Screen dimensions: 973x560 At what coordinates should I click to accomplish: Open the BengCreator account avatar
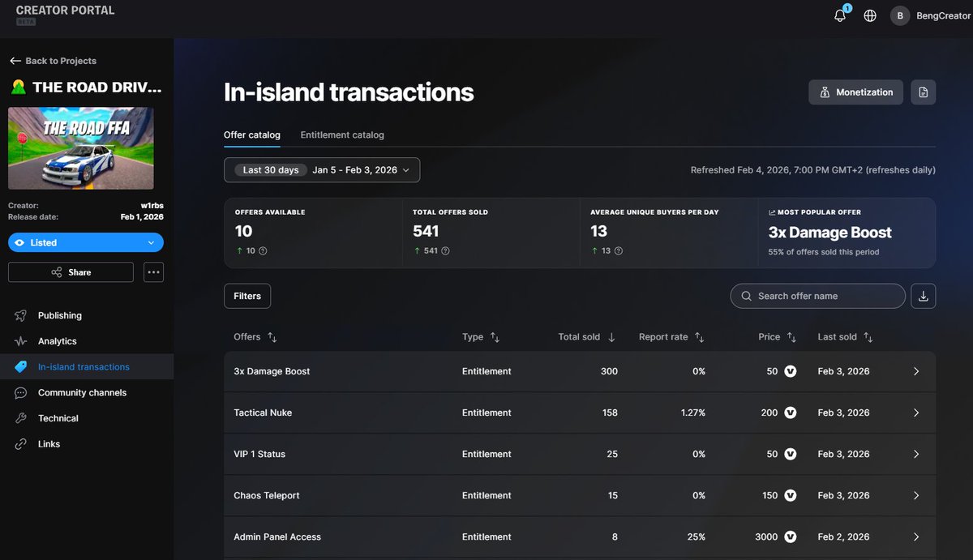coord(900,15)
